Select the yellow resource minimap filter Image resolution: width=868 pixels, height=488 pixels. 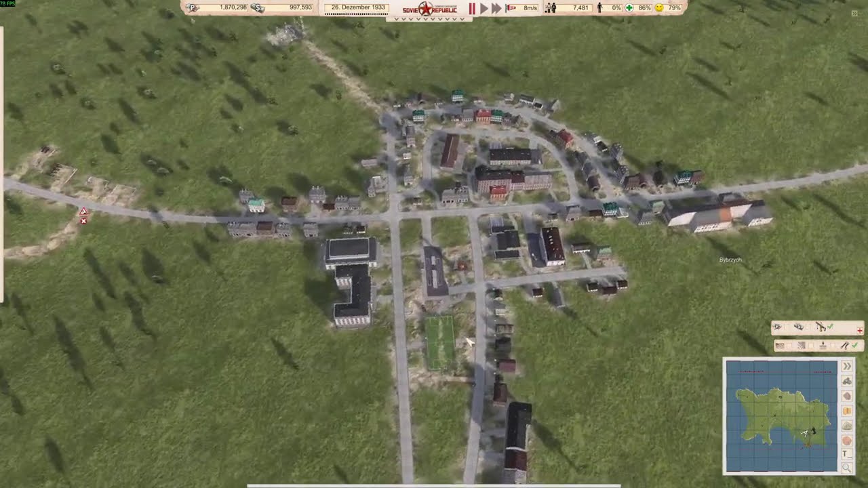(x=847, y=411)
